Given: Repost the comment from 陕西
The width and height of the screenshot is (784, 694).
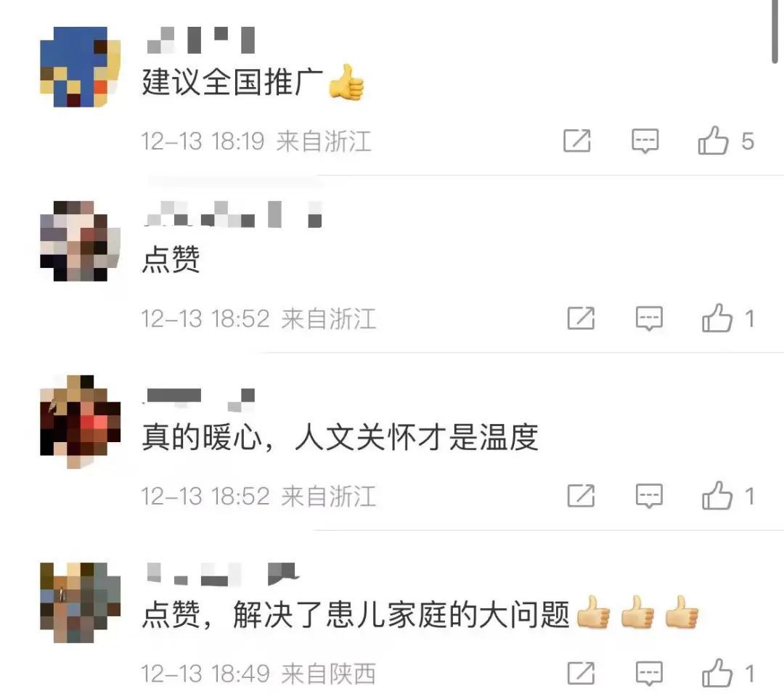Looking at the screenshot, I should point(581,673).
